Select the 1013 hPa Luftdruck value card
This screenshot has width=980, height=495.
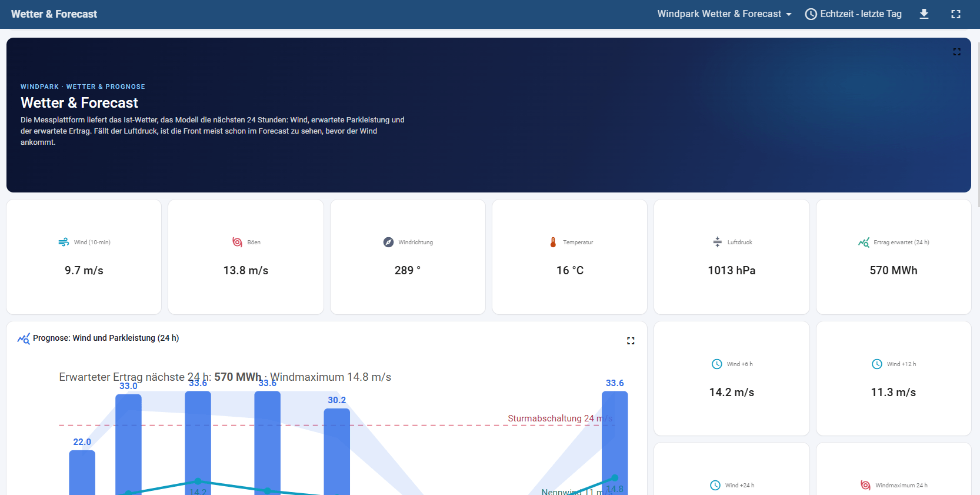pyautogui.click(x=732, y=257)
